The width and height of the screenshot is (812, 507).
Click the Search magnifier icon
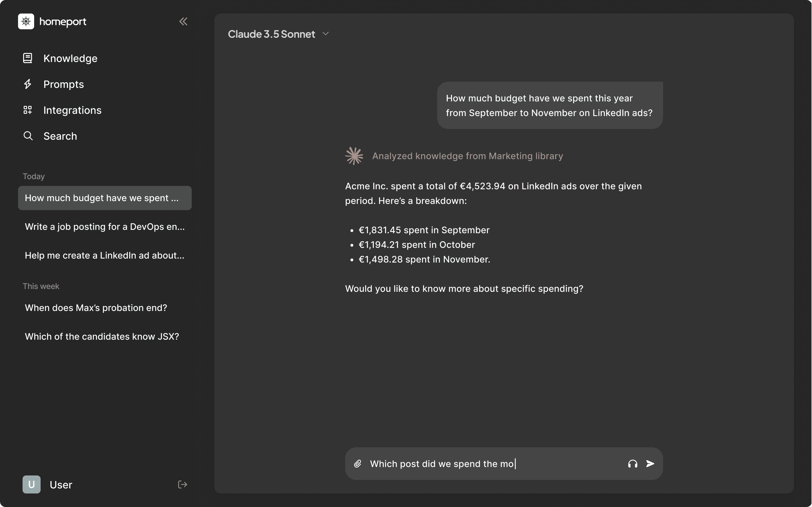[28, 136]
